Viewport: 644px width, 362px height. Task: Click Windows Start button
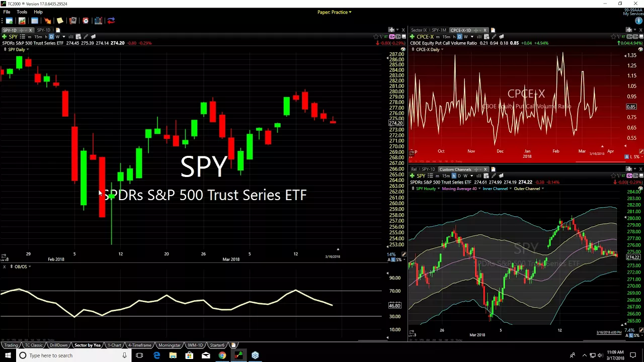click(8, 355)
